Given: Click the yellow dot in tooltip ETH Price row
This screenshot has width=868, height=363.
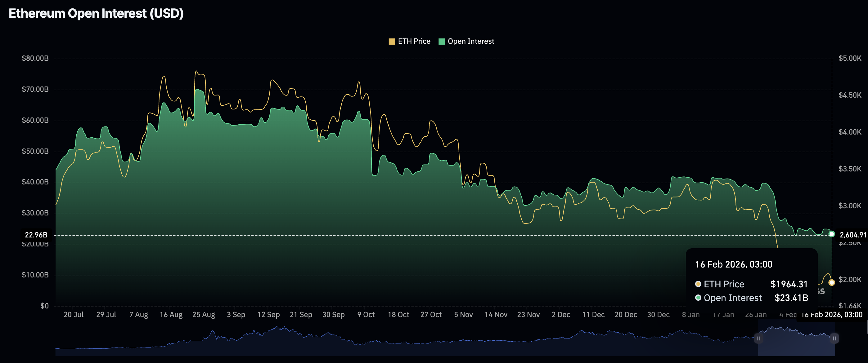Looking at the screenshot, I should click(698, 284).
